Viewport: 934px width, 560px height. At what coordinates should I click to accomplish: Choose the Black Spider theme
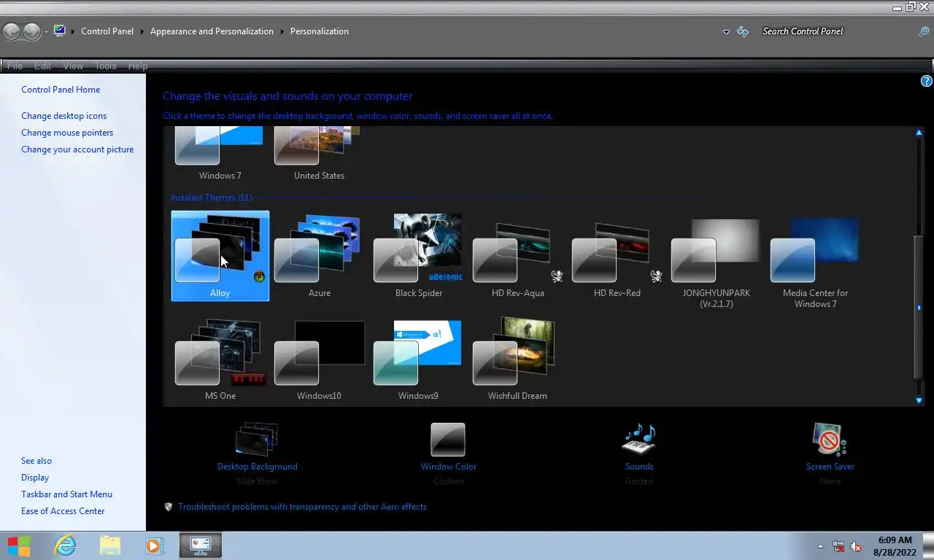coord(418,256)
